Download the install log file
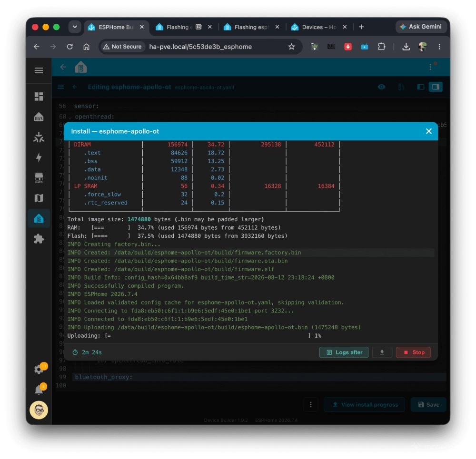This screenshot has height=459, width=476. tap(382, 352)
